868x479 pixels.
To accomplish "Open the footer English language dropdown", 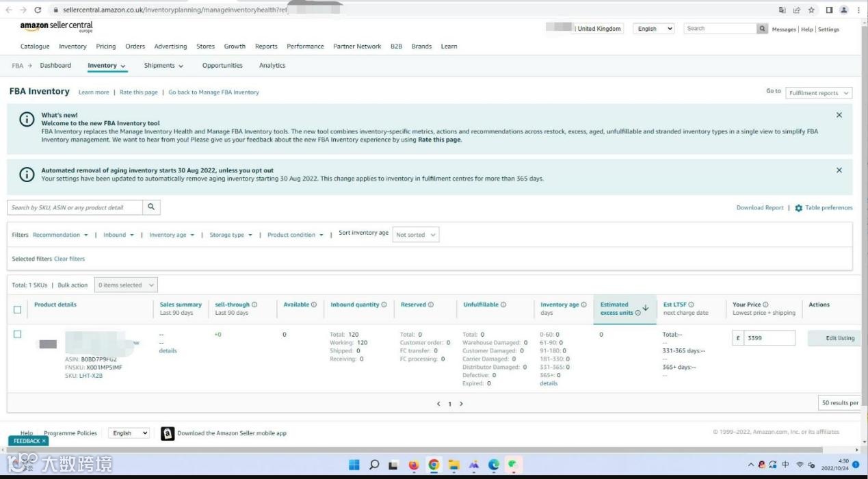I will coord(129,433).
